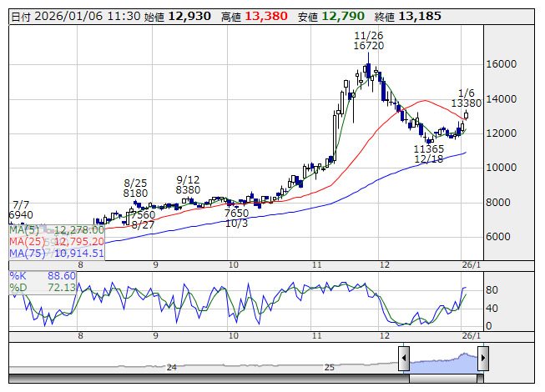The width and height of the screenshot is (545, 392).
Task: Click the year 24 marker in navigator
Action: point(171,367)
